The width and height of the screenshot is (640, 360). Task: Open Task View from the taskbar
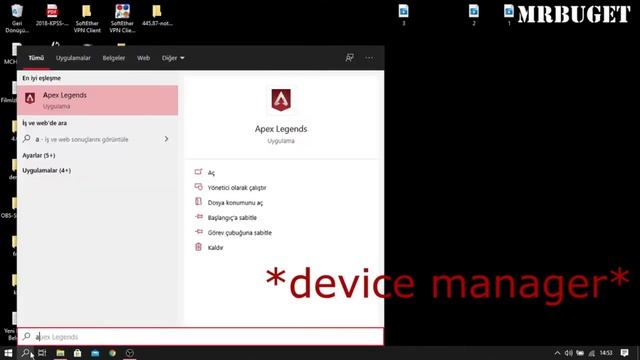click(42, 353)
